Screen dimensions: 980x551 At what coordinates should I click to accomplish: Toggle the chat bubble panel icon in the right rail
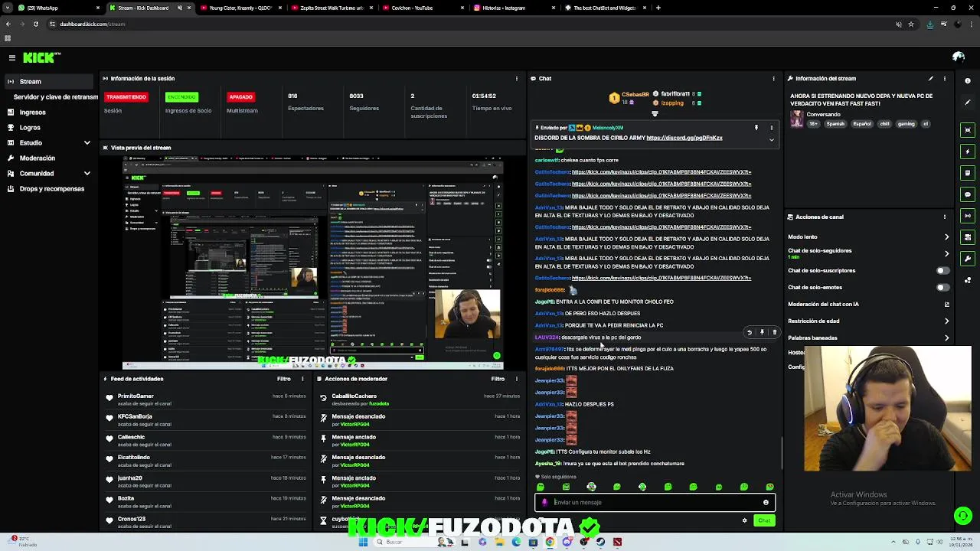(968, 194)
